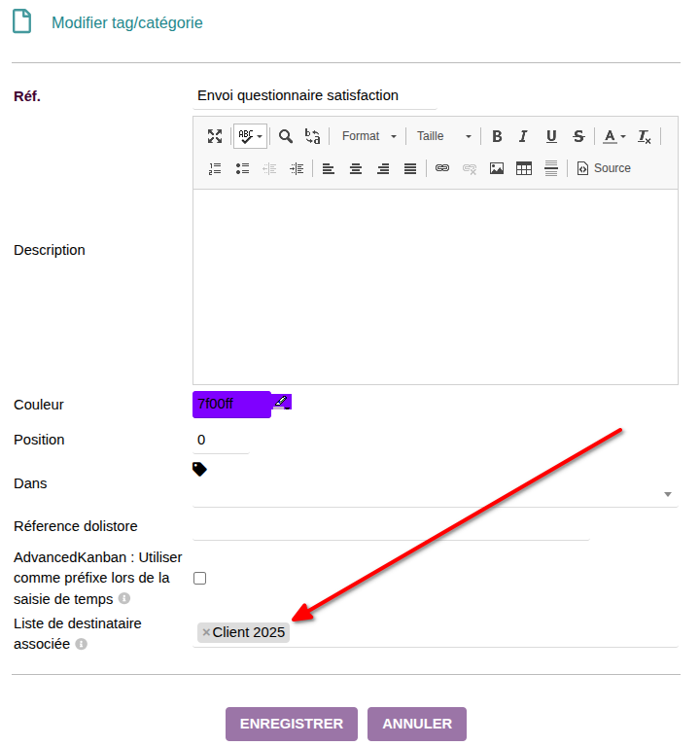Click the info icon beside associée
700x746 pixels.
82,644
